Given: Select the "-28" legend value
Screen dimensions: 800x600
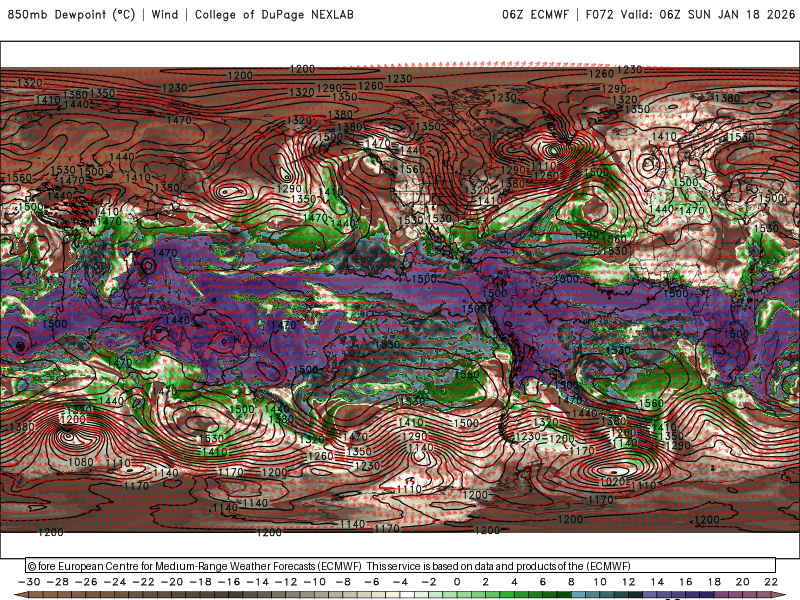Looking at the screenshot, I should [x=58, y=582].
